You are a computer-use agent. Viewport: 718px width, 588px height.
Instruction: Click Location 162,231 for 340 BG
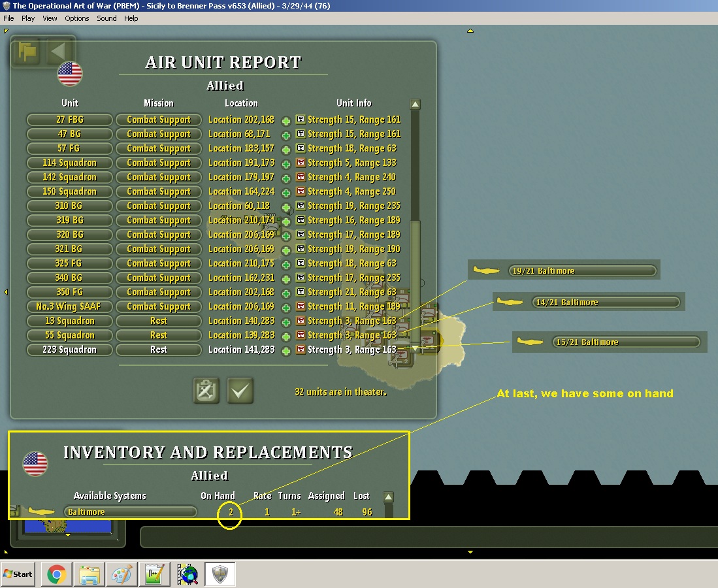(x=241, y=278)
